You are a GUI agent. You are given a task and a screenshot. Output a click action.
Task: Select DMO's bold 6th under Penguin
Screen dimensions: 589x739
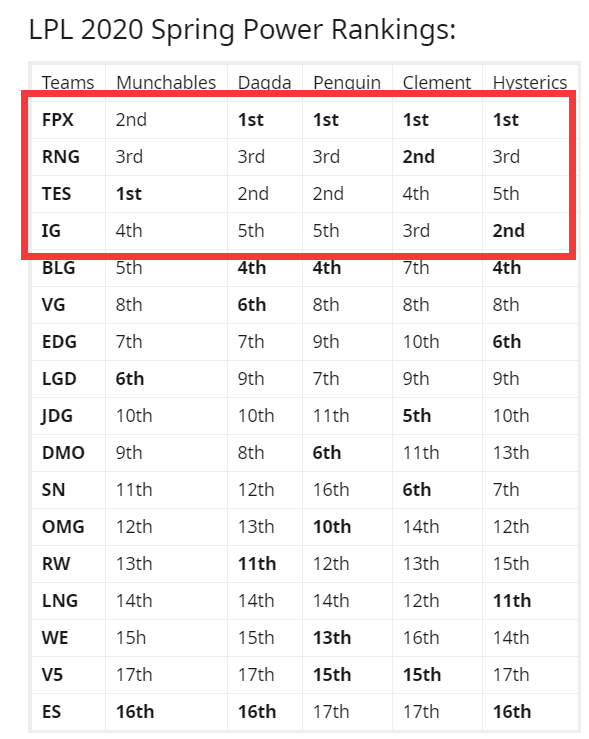327,452
